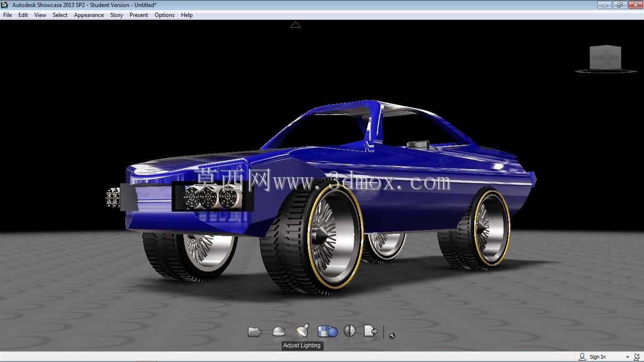The image size is (644, 362).
Task: Click the ViewCube navigation widget
Action: (606, 58)
